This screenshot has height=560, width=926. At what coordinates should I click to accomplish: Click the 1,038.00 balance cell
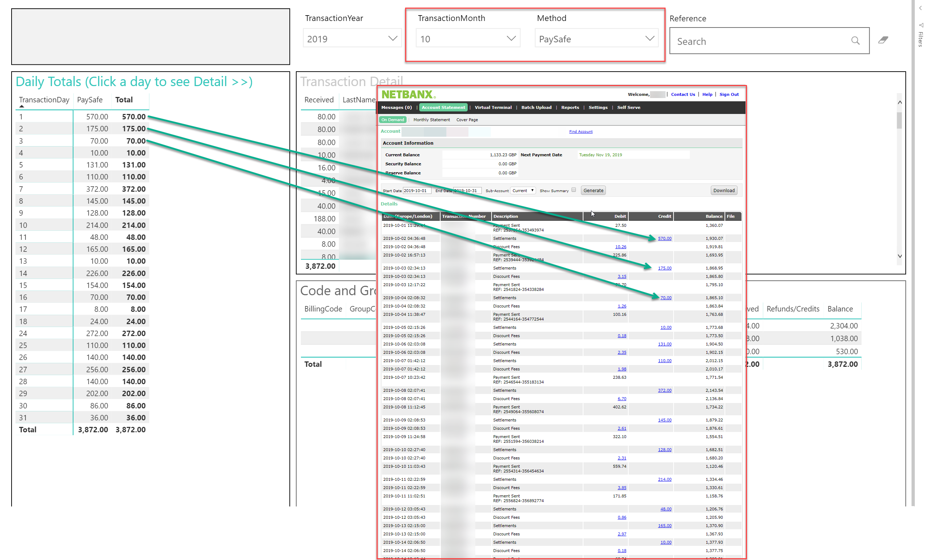844,339
